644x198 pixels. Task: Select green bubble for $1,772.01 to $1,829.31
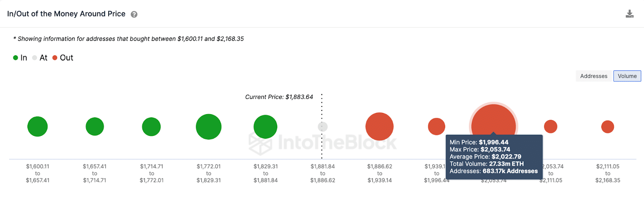(208, 127)
